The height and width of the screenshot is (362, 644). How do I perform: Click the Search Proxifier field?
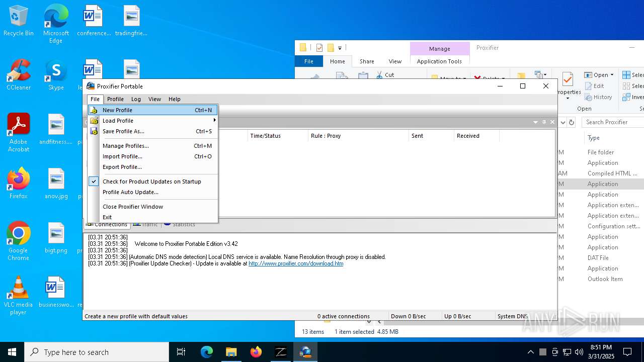coord(613,122)
